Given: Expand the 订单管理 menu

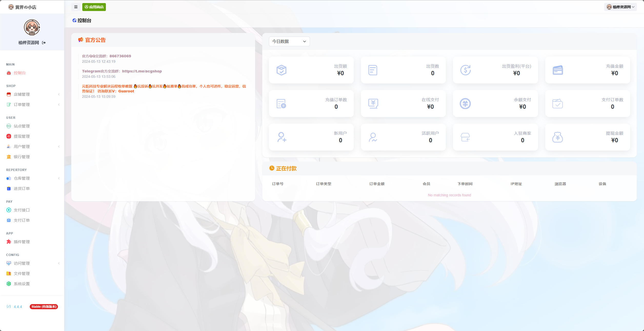Looking at the screenshot, I should 32,105.
